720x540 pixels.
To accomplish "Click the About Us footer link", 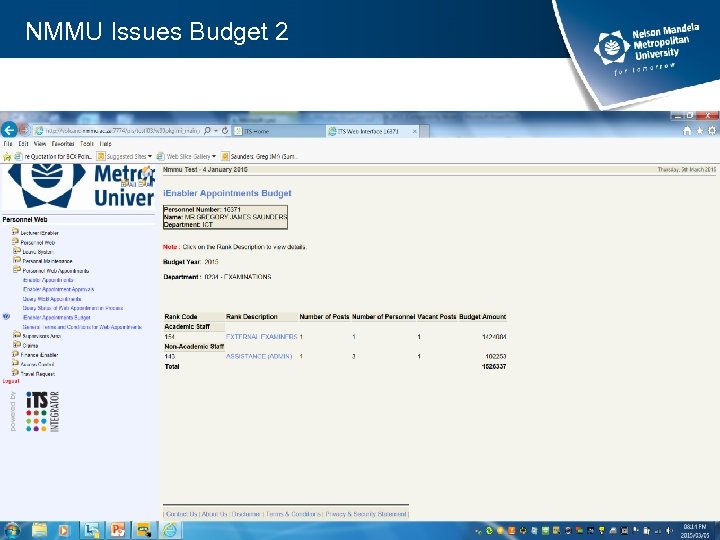I will point(214,514).
